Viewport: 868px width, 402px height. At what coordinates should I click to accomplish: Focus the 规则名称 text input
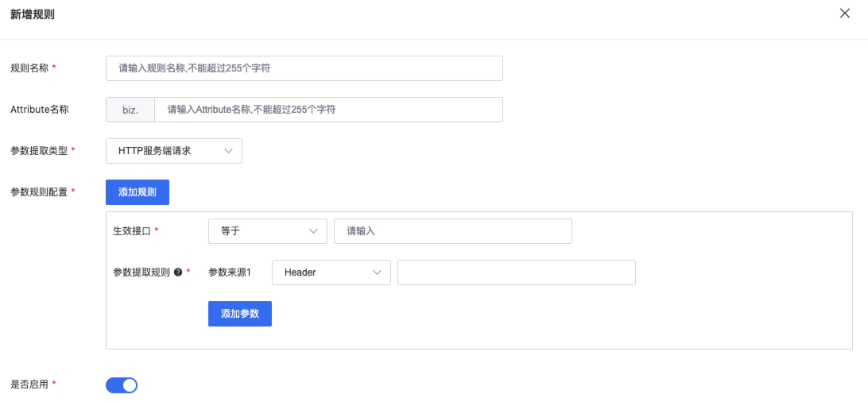coord(304,68)
